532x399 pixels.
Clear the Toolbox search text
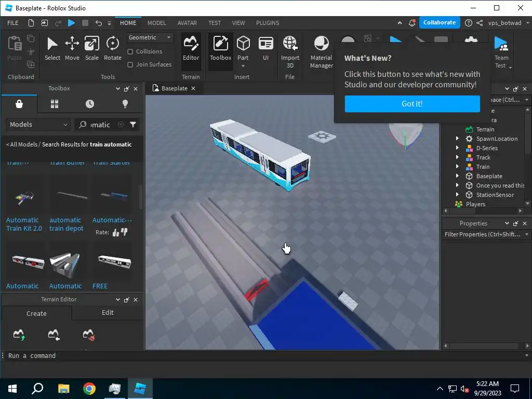121,125
